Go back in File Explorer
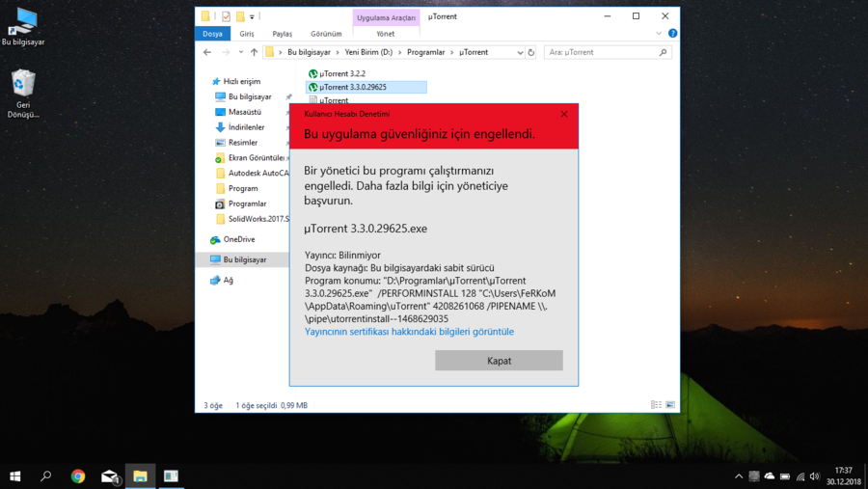Viewport: 868px width, 489px height. point(207,52)
